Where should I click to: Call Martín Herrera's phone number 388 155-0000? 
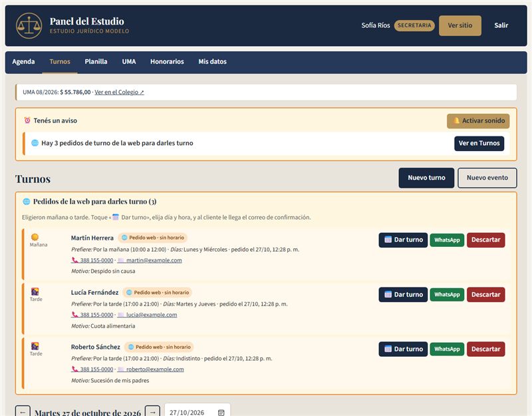pos(92,260)
